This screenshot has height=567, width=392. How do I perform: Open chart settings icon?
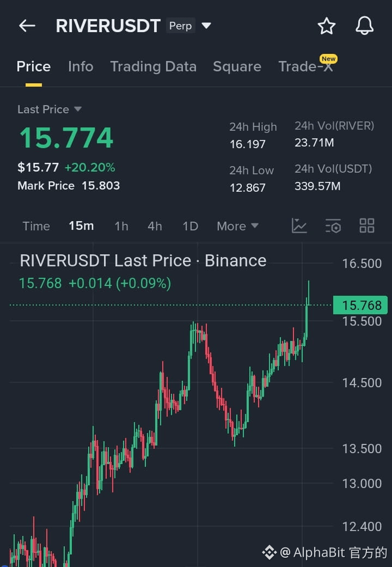click(x=333, y=226)
